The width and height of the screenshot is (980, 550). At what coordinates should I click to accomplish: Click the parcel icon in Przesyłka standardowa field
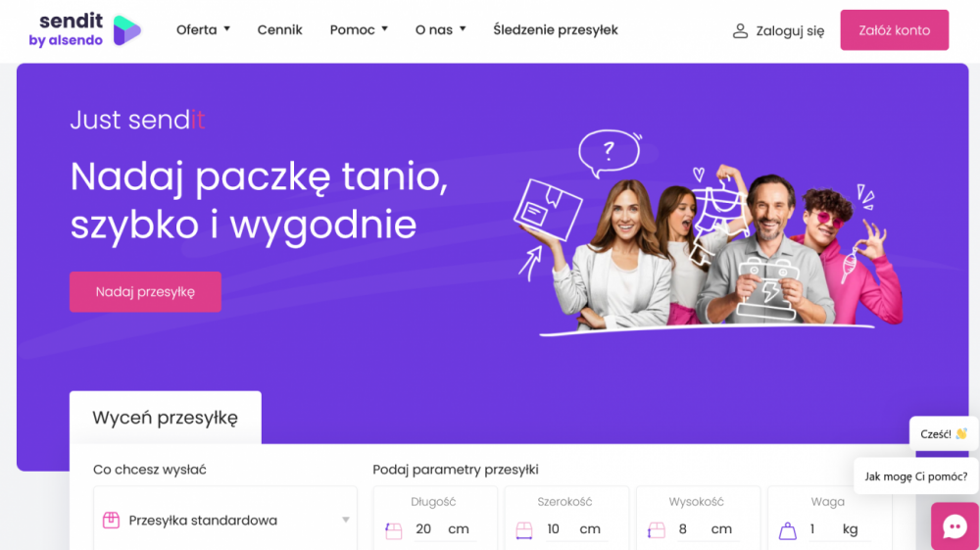(x=111, y=520)
